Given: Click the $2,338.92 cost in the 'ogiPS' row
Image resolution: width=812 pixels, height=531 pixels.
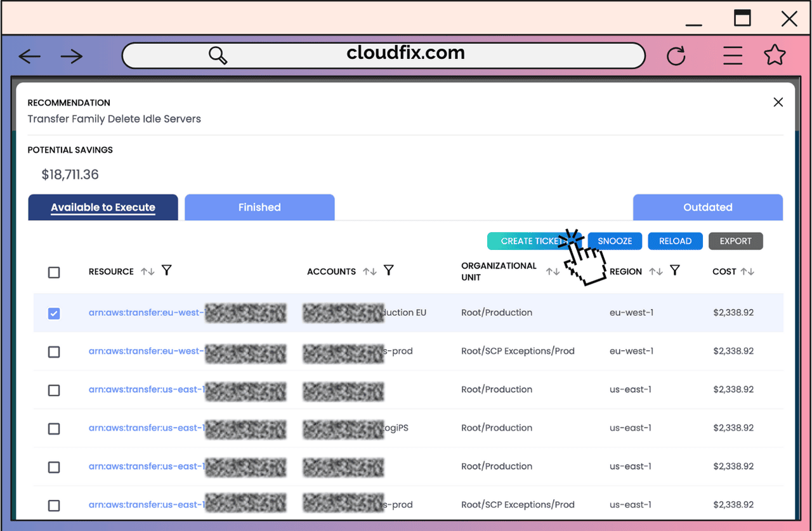Looking at the screenshot, I should pos(733,428).
